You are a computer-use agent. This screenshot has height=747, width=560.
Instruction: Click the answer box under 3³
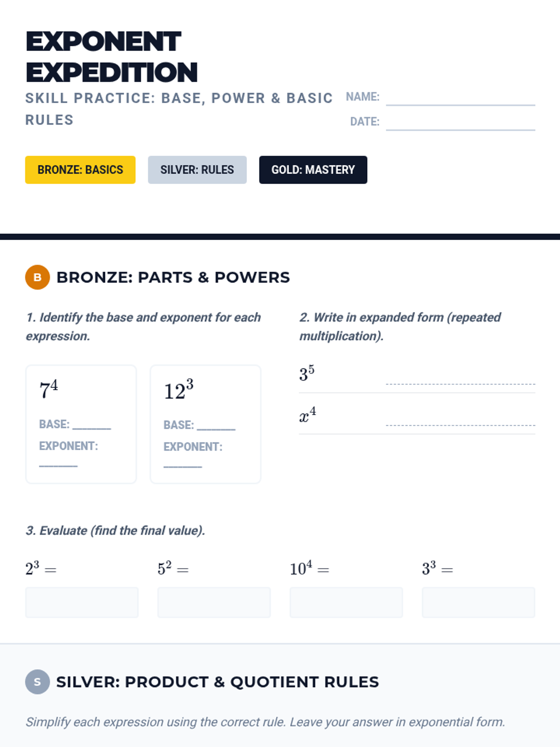tap(478, 602)
